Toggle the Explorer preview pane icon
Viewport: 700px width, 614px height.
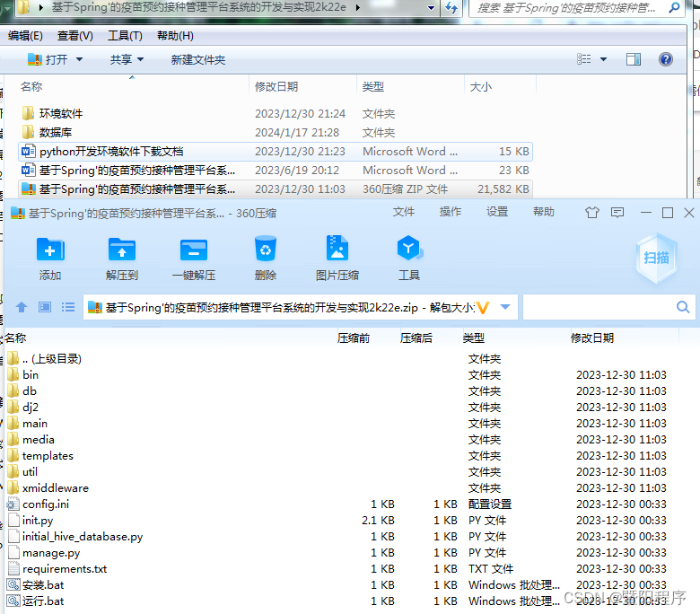tap(634, 59)
